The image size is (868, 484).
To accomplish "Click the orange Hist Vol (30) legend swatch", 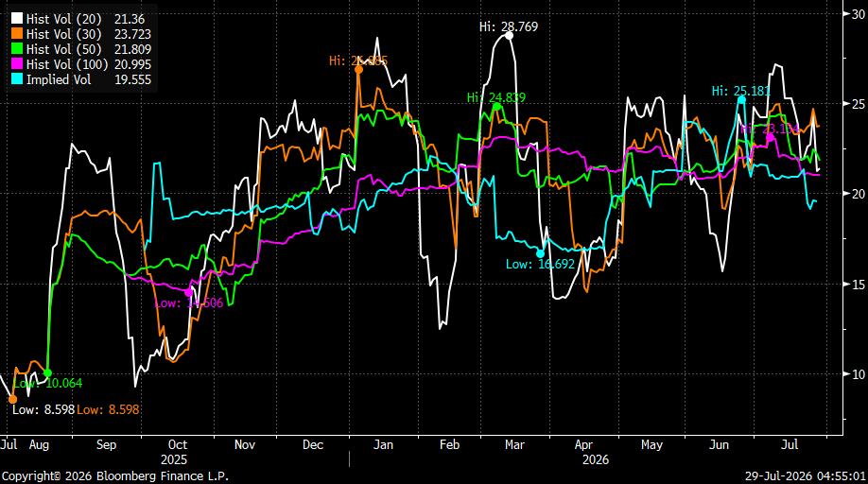I will click(17, 34).
